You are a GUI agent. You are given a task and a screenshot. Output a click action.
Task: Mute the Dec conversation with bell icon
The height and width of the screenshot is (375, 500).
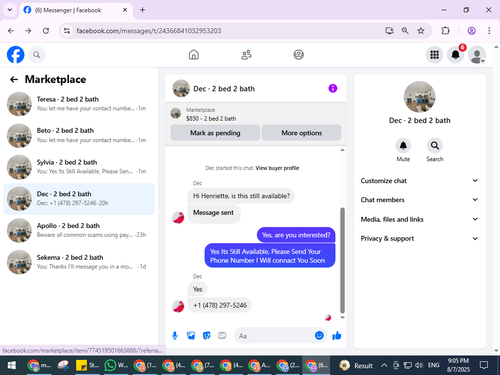(x=403, y=146)
